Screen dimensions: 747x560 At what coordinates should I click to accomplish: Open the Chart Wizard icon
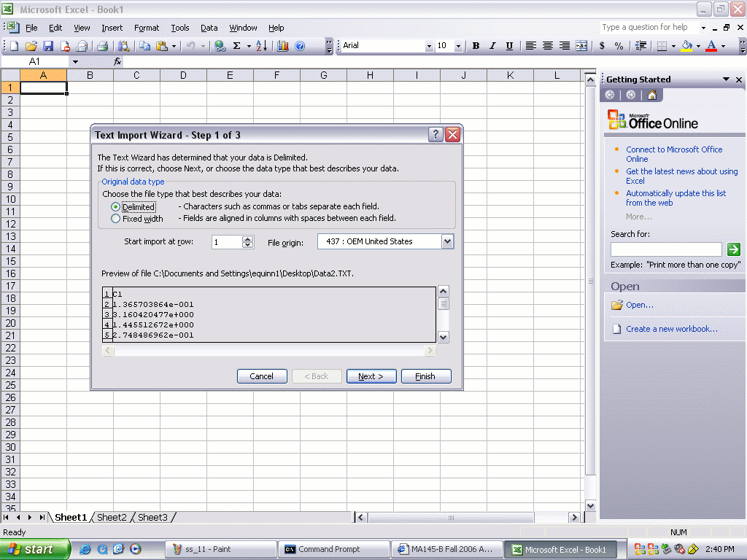coord(283,46)
